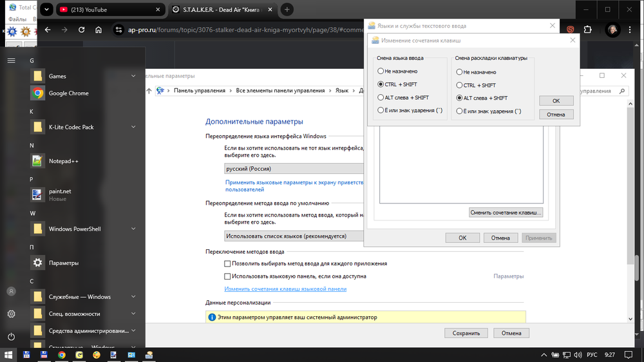This screenshot has height=362, width=644.
Task: Expand the Games folder
Action: [133, 76]
